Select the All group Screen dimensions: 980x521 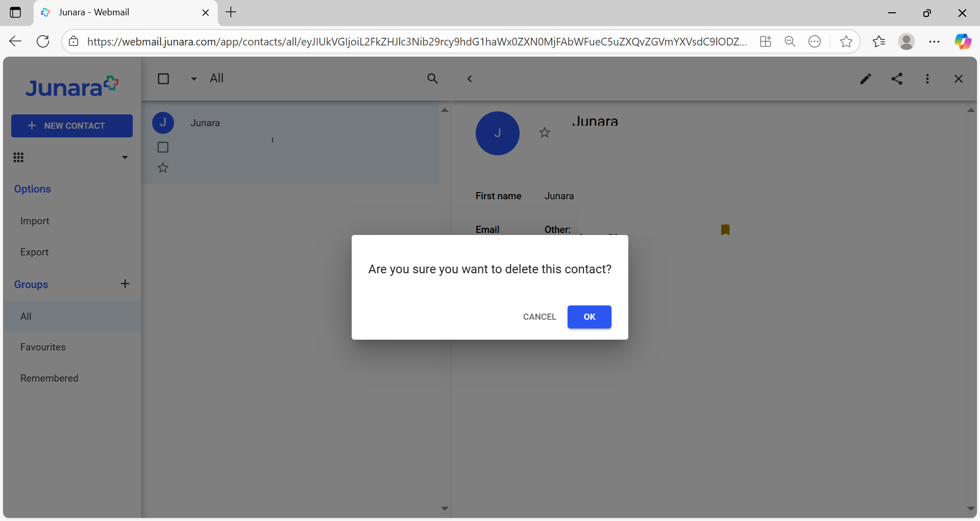[x=72, y=317]
